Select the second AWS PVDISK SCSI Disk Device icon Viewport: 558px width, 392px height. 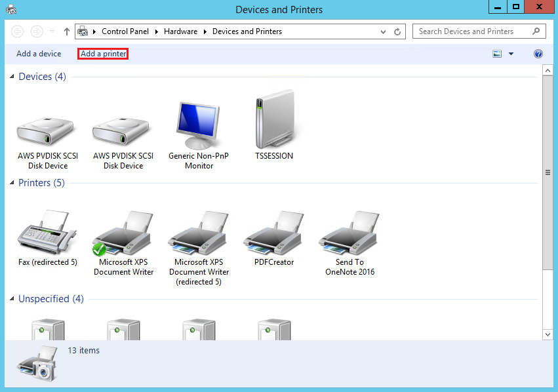point(121,130)
